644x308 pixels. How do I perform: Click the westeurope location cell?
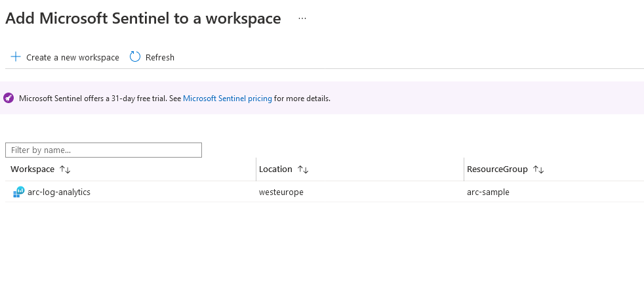[281, 192]
